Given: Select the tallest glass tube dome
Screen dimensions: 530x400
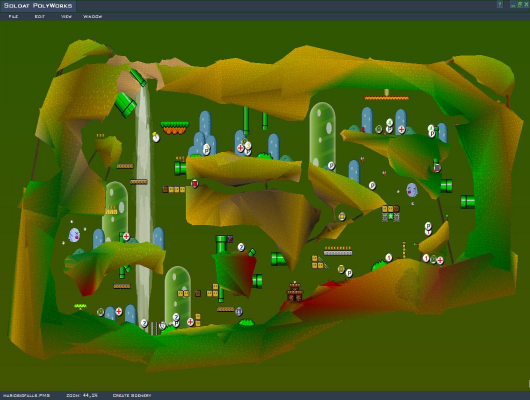Looking at the screenshot, I should pyautogui.click(x=322, y=135).
